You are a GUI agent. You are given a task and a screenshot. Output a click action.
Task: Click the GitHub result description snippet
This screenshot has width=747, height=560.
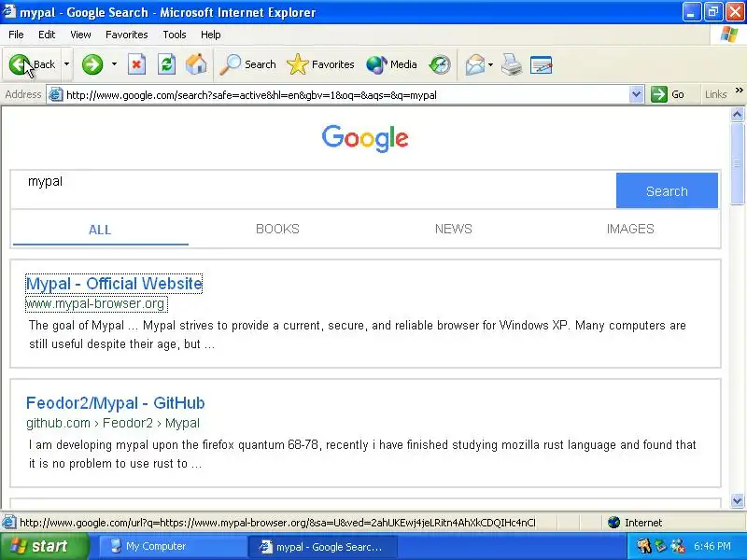[x=362, y=455]
